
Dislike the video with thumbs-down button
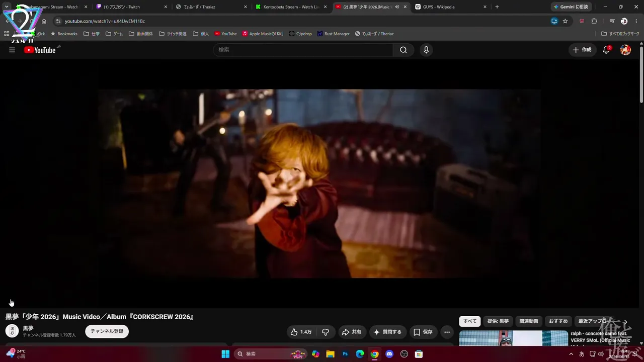click(326, 332)
